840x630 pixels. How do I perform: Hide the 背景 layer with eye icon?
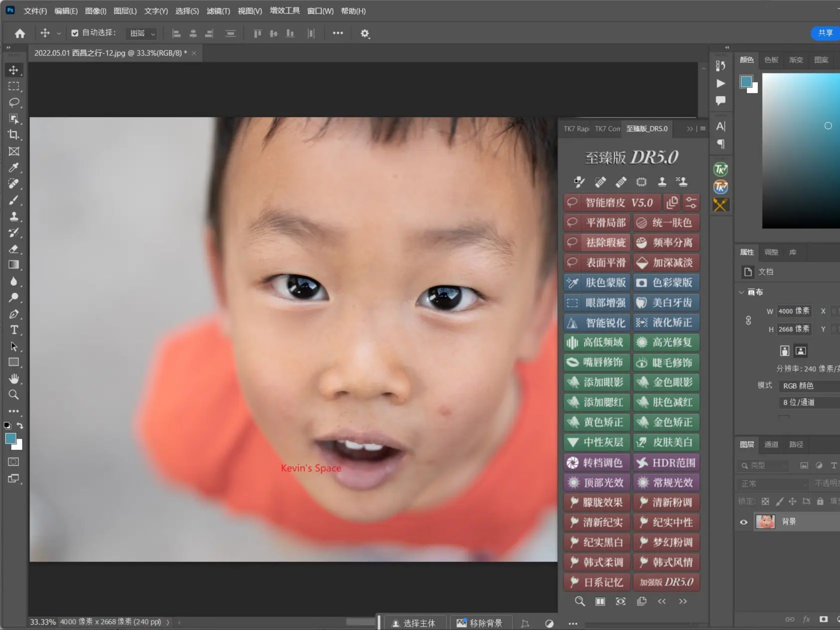(744, 522)
